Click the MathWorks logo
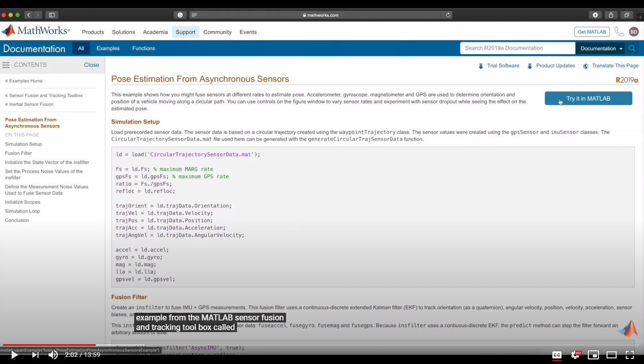Image resolution: width=644 pixels, height=364 pixels. click(x=35, y=31)
